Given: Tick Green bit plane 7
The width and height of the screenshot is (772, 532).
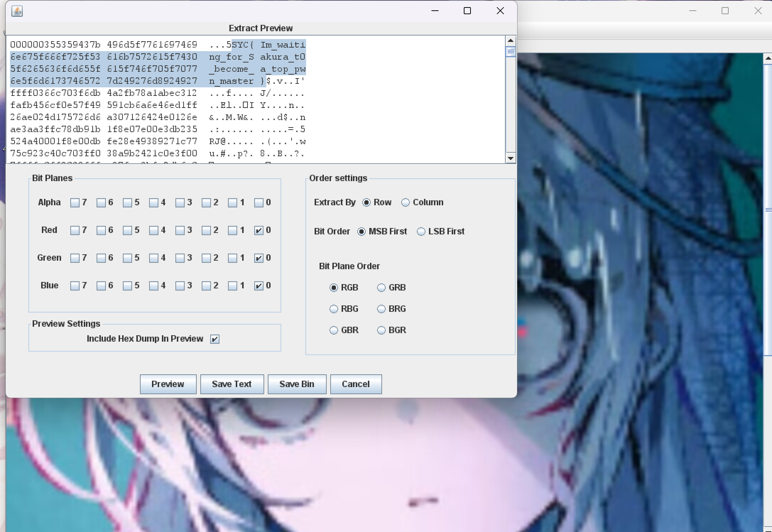Looking at the screenshot, I should click(75, 258).
